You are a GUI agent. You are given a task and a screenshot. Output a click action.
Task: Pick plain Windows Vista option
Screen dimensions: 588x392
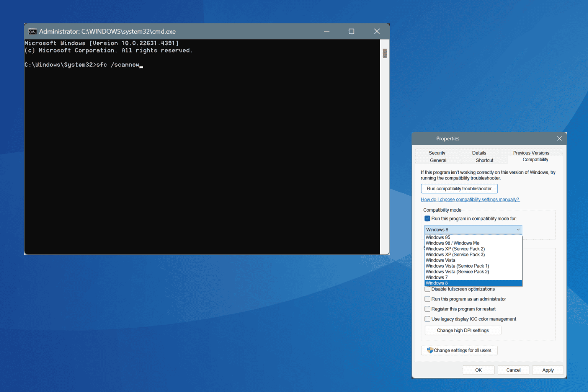474,260
